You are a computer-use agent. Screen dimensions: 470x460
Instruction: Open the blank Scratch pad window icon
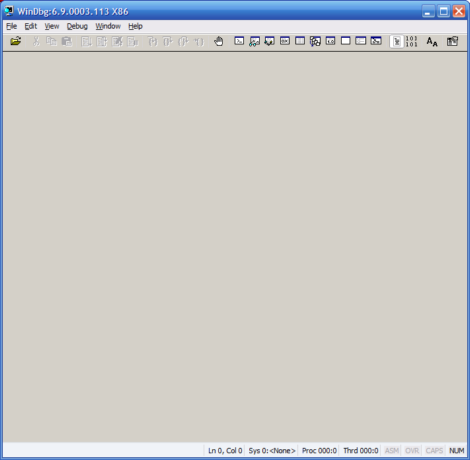click(346, 41)
